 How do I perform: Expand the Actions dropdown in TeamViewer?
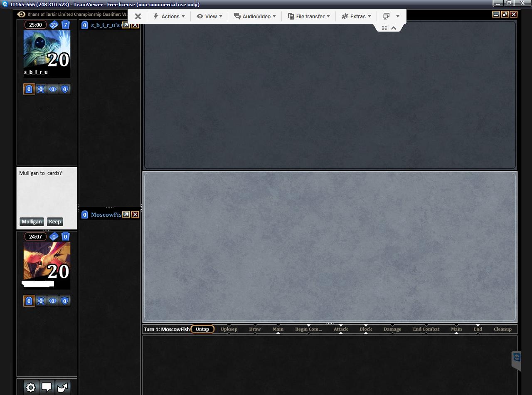coord(169,16)
